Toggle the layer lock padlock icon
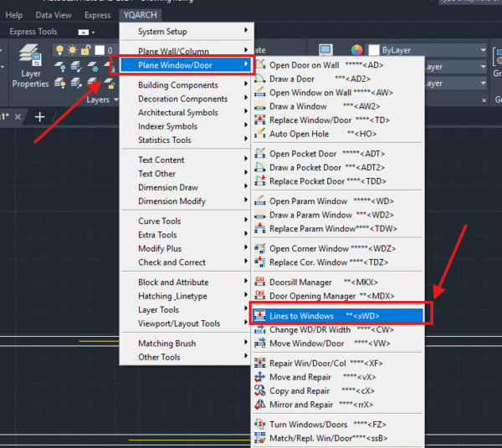502x448 pixels. (86, 51)
